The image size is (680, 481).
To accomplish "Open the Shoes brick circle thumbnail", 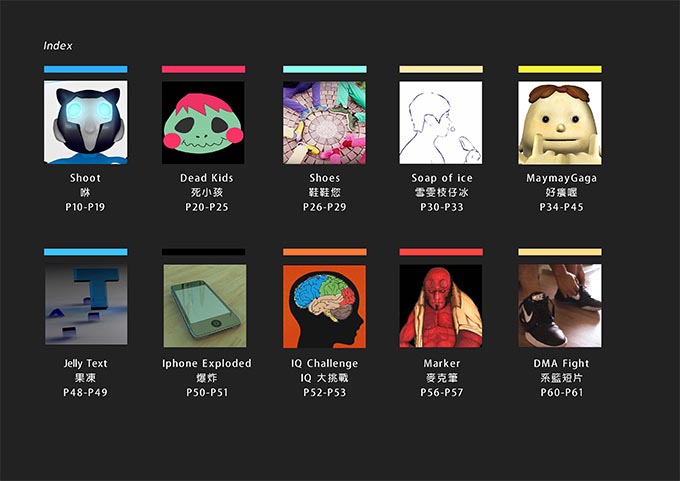I will tap(324, 122).
